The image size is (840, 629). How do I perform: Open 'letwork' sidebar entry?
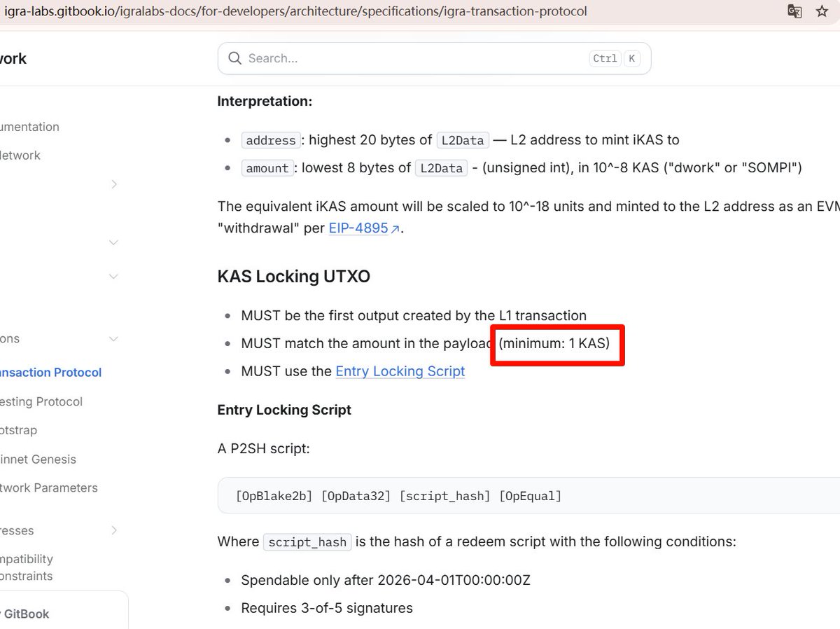pos(20,155)
